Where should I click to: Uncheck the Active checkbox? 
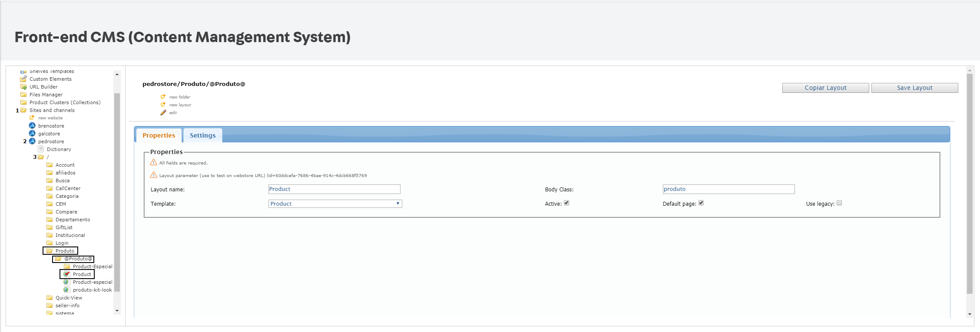tap(566, 203)
